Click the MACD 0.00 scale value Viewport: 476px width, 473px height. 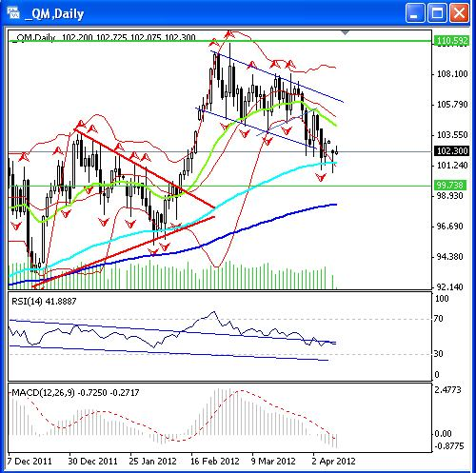(443, 434)
